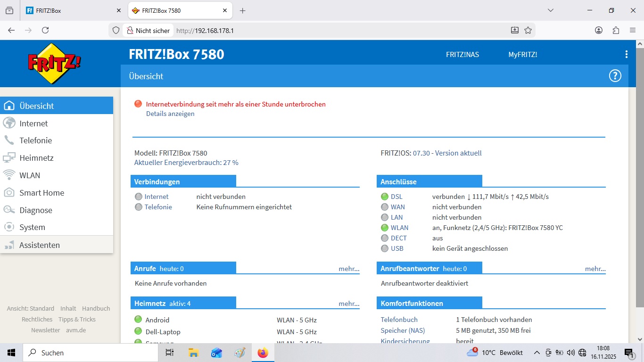This screenshot has width=644, height=362.
Task: Select Telefonie in the sidebar menu
Action: [x=57, y=140]
